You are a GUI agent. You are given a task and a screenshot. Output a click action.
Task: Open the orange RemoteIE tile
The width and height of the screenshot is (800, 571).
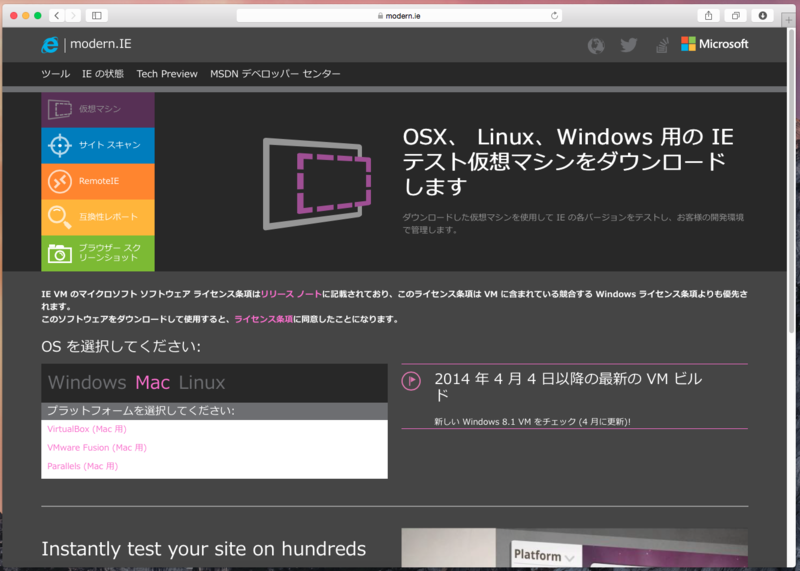pyautogui.click(x=98, y=181)
